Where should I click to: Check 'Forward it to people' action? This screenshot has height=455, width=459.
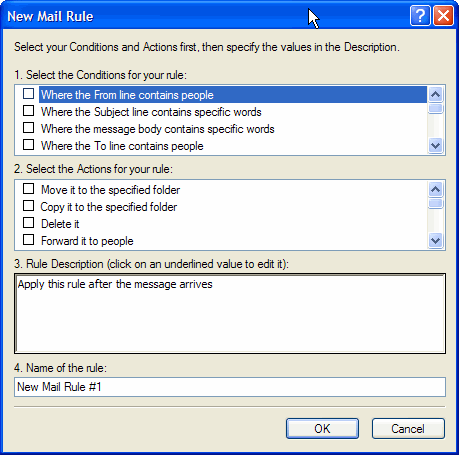pyautogui.click(x=28, y=240)
